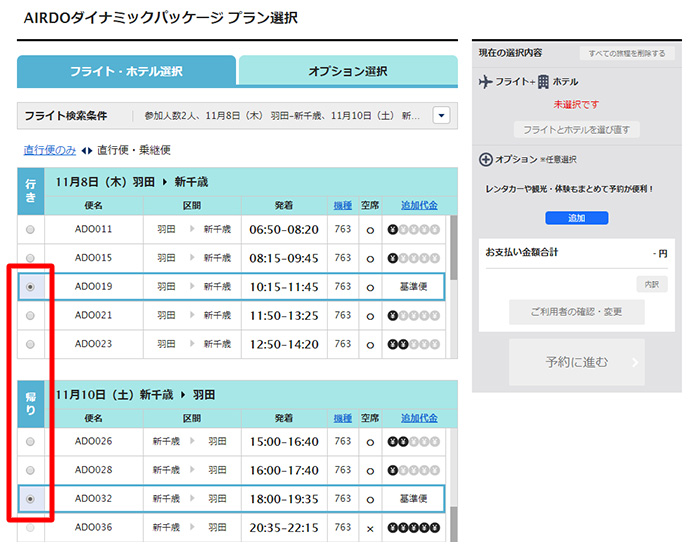Click フライトとホテルを選び直す button
Image resolution: width=700 pixels, height=554 pixels.
pos(576,129)
